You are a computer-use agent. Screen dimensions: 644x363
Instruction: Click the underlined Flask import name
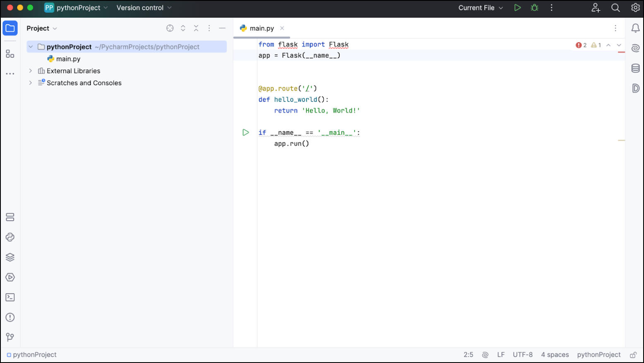[x=339, y=44]
